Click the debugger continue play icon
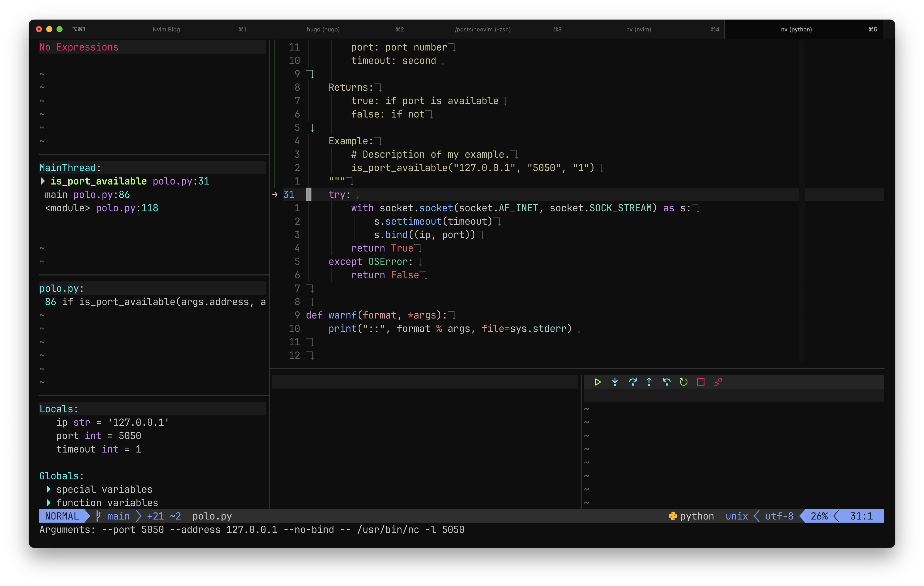 [x=597, y=382]
